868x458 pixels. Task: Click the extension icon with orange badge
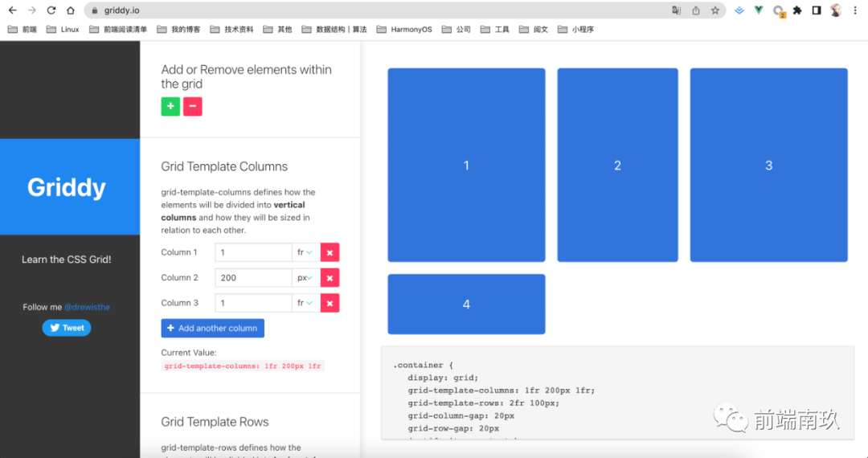point(778,11)
